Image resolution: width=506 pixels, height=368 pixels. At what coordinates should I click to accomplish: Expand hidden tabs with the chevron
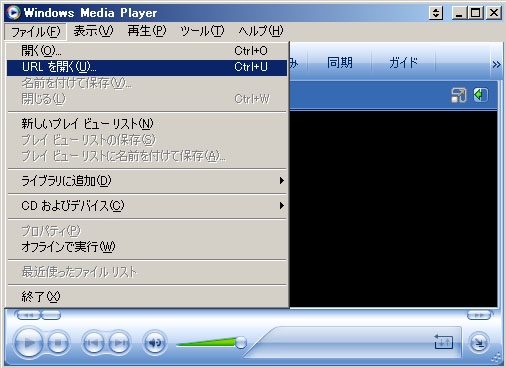(496, 64)
